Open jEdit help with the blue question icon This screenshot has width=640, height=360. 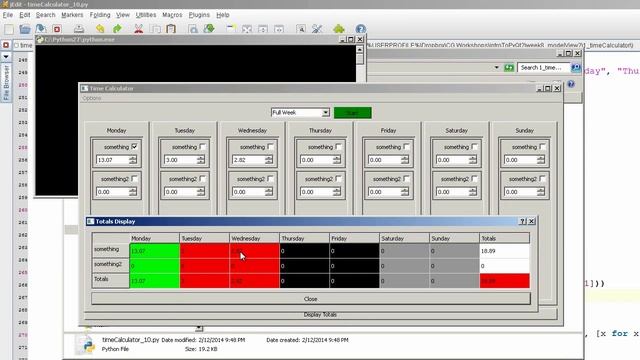[360, 29]
